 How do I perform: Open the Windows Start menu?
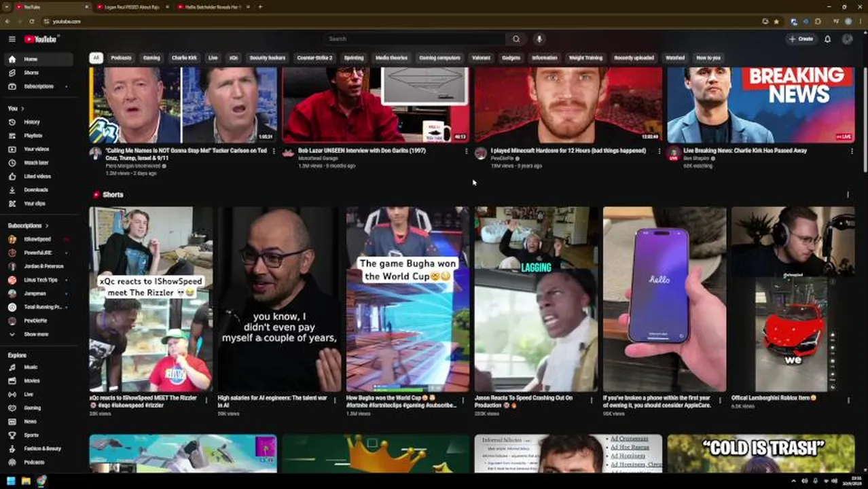point(11,481)
